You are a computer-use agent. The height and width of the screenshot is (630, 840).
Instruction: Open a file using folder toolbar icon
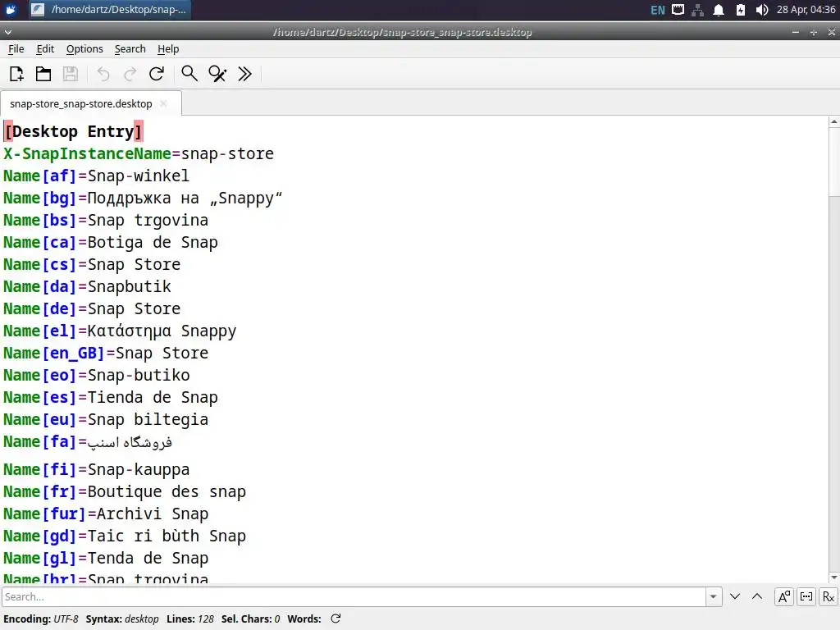[43, 74]
